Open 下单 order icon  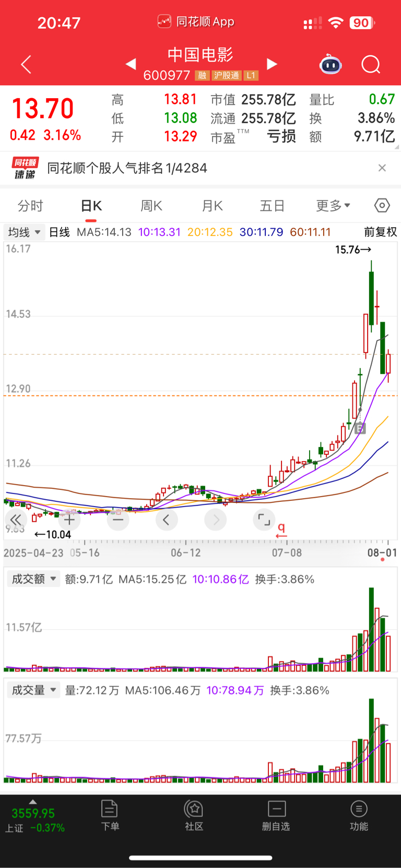pyautogui.click(x=110, y=815)
